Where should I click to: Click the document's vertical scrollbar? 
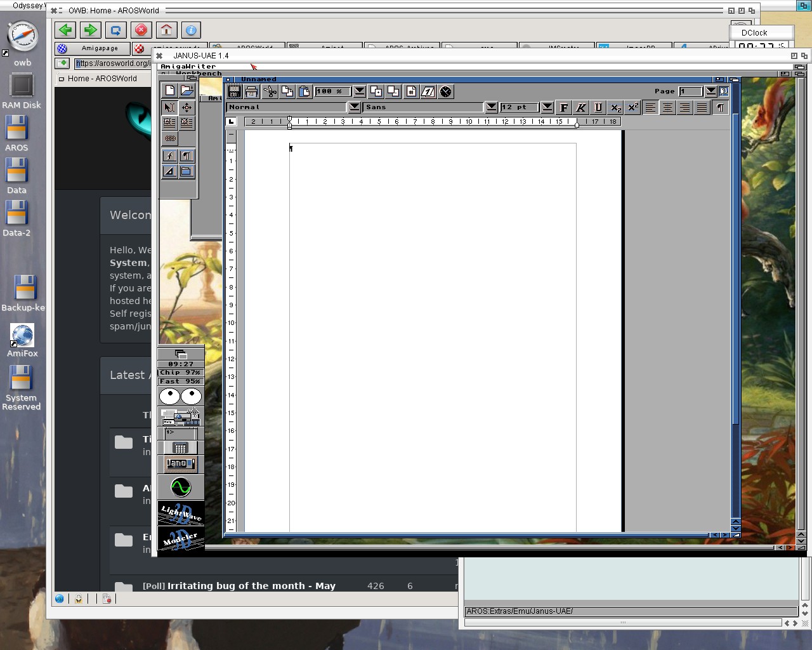tap(735, 254)
